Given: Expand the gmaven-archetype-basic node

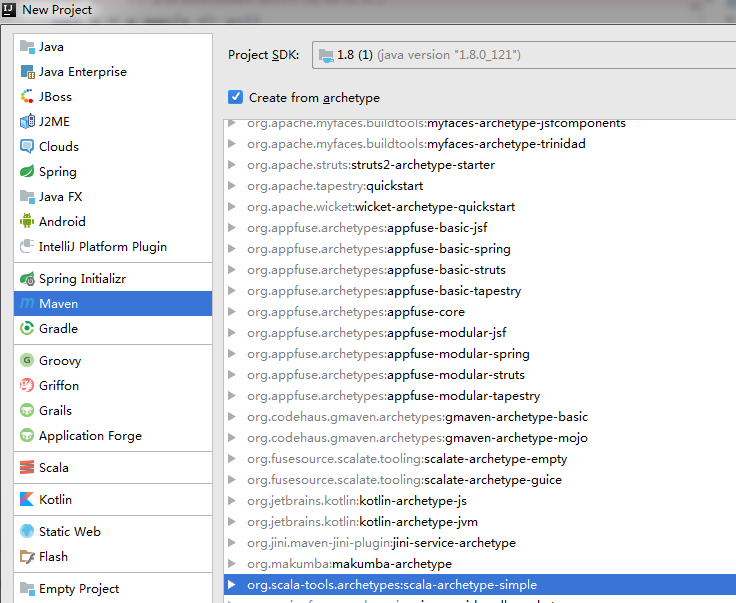Looking at the screenshot, I should 231,417.
